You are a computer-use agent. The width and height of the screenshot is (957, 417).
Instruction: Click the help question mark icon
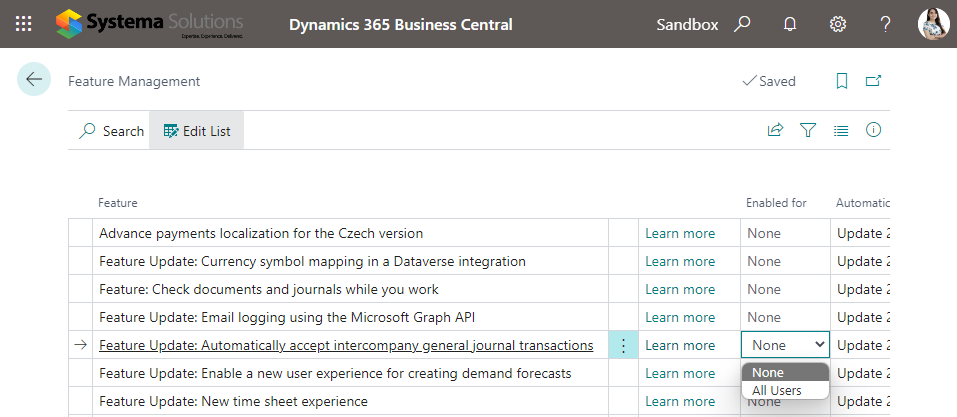[x=885, y=24]
